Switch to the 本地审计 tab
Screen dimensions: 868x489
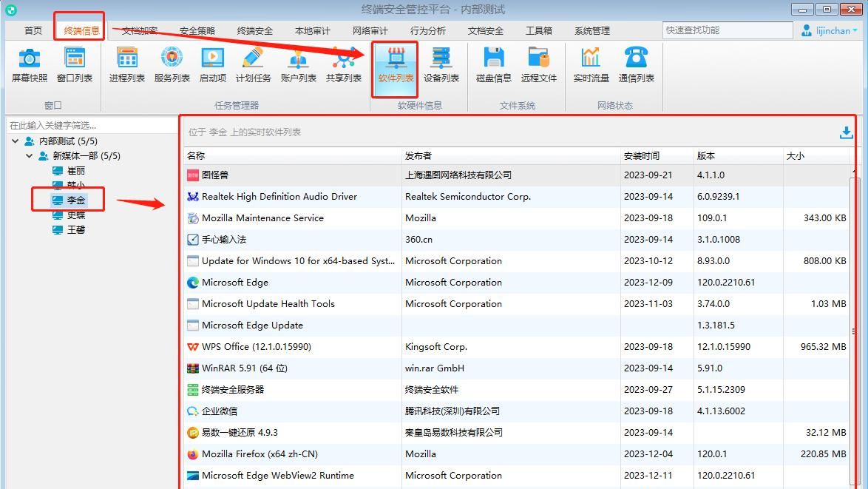point(312,31)
